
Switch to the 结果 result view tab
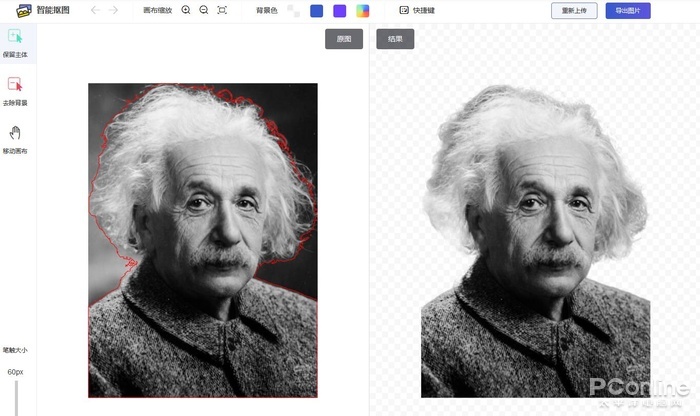(x=395, y=39)
